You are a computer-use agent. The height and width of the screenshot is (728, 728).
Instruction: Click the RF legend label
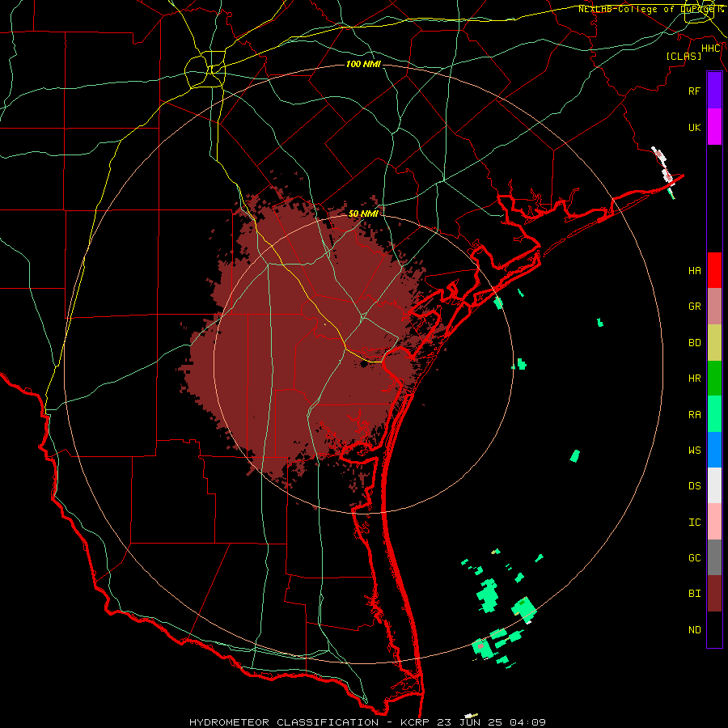click(694, 91)
